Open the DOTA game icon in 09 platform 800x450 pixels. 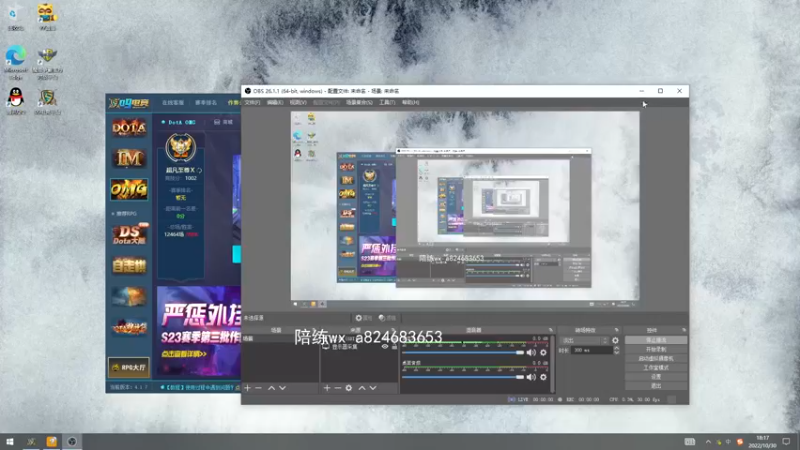pos(129,128)
